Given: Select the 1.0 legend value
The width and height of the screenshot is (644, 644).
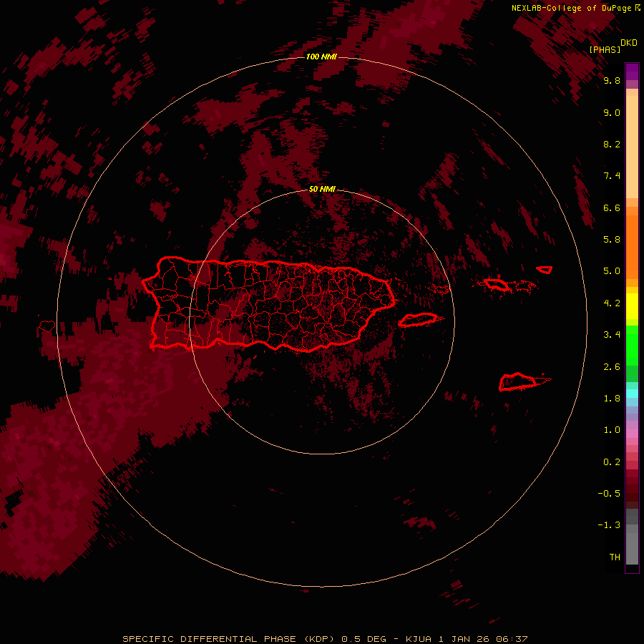Looking at the screenshot, I should pos(612,429).
